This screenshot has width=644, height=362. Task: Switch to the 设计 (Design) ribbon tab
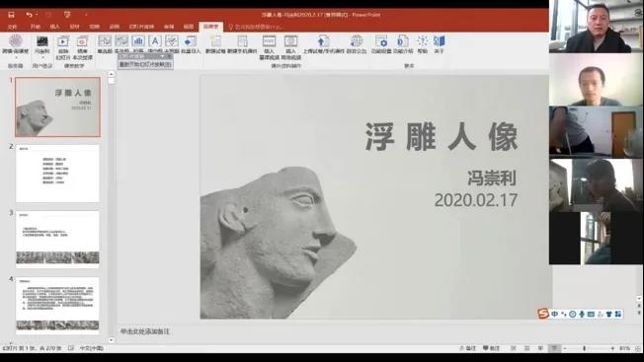tap(74, 27)
